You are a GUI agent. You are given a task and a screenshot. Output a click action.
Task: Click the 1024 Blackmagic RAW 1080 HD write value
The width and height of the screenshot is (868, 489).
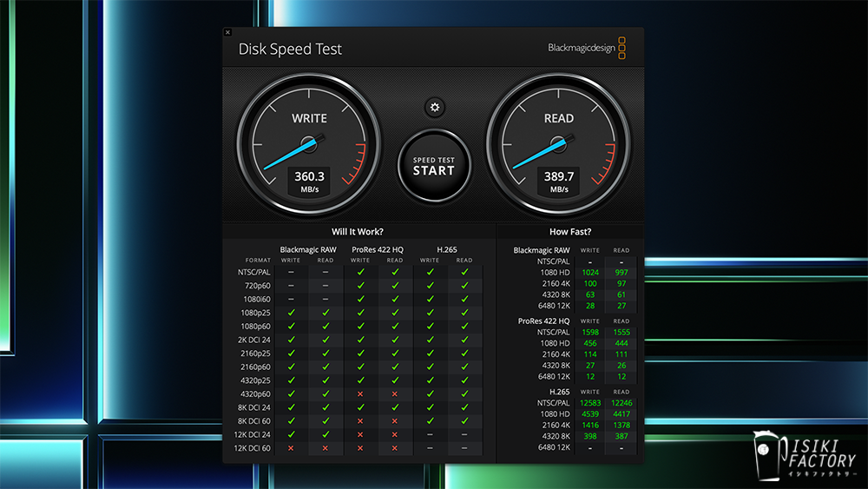pos(590,273)
